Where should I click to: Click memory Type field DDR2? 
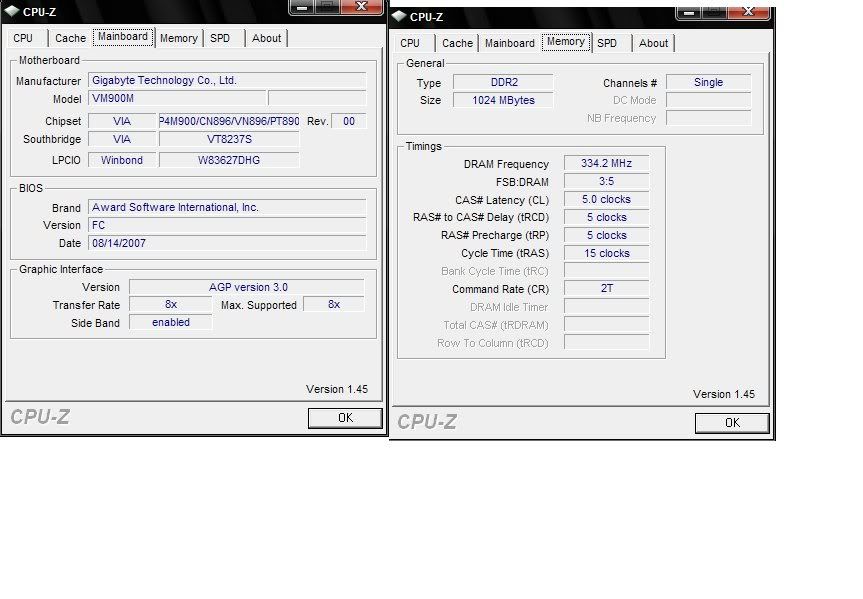pos(504,82)
